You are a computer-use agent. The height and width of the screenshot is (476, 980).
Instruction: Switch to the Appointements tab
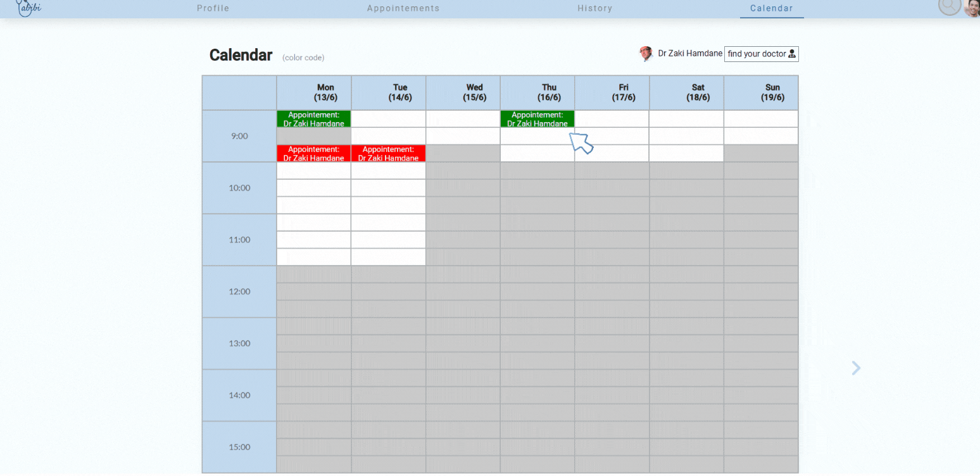coord(403,8)
